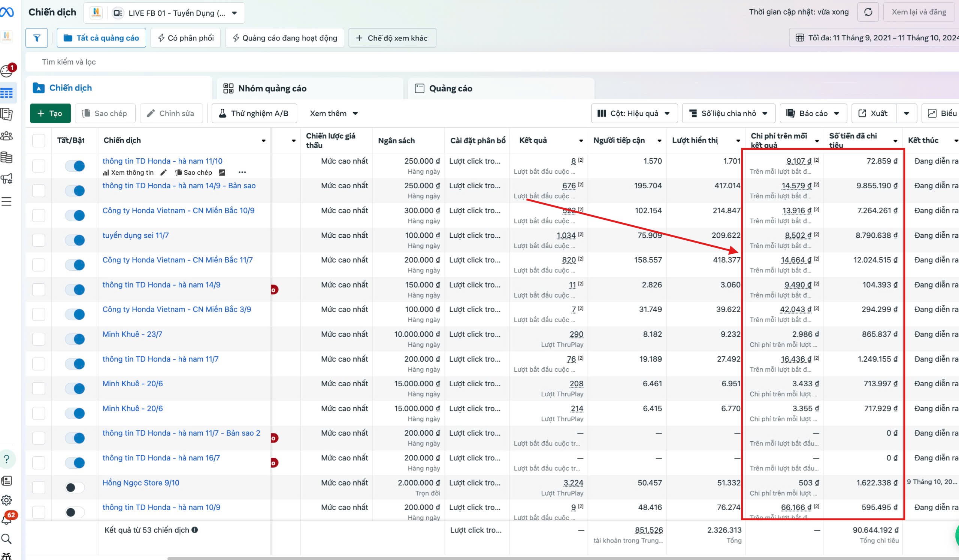Open the Cột: Hiệu quả columns dropdown
Viewport: 959px width, 560px height.
point(634,113)
